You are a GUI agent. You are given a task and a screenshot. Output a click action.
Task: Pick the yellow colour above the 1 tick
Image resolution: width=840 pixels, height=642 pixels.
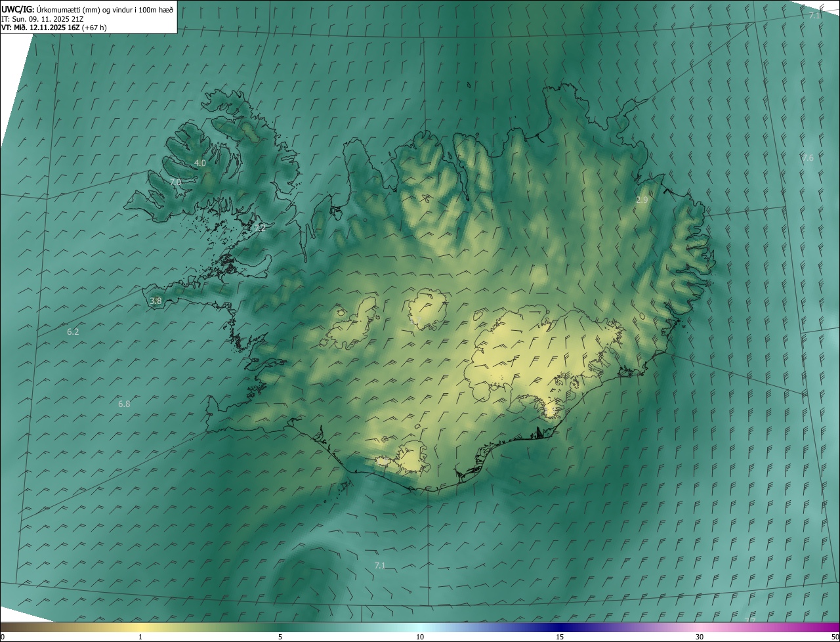pos(140,628)
